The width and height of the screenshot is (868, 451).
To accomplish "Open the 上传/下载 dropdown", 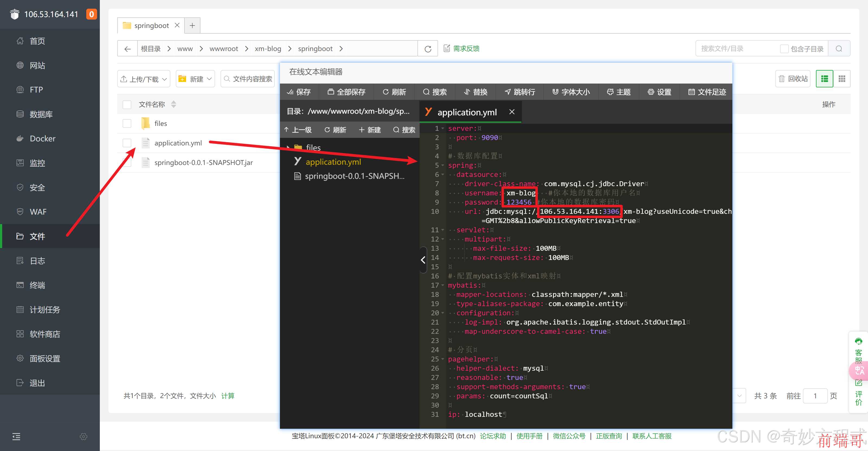I will coord(143,79).
